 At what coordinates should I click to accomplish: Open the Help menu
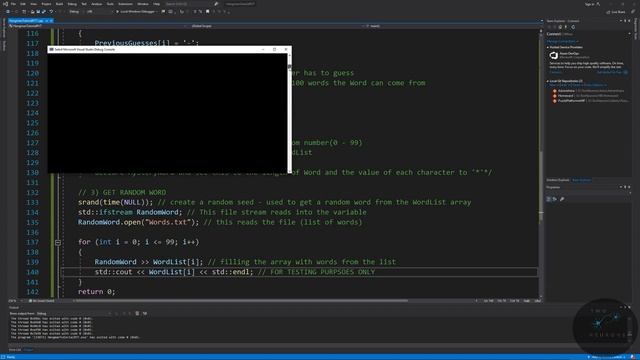point(157,4)
